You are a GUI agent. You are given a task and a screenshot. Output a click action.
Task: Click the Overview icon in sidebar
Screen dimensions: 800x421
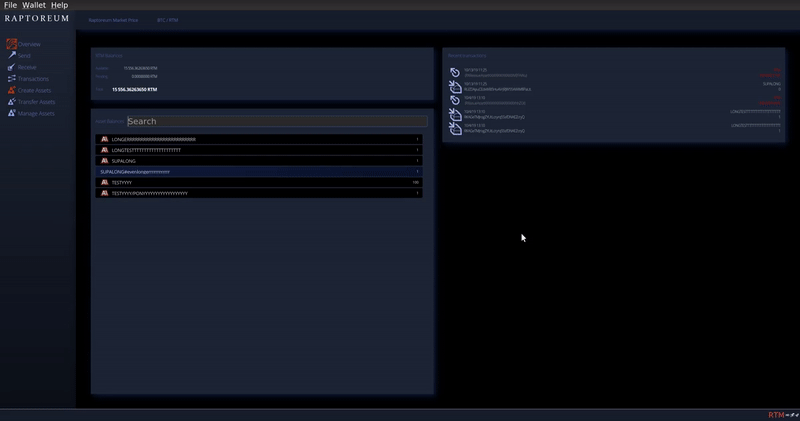point(12,44)
